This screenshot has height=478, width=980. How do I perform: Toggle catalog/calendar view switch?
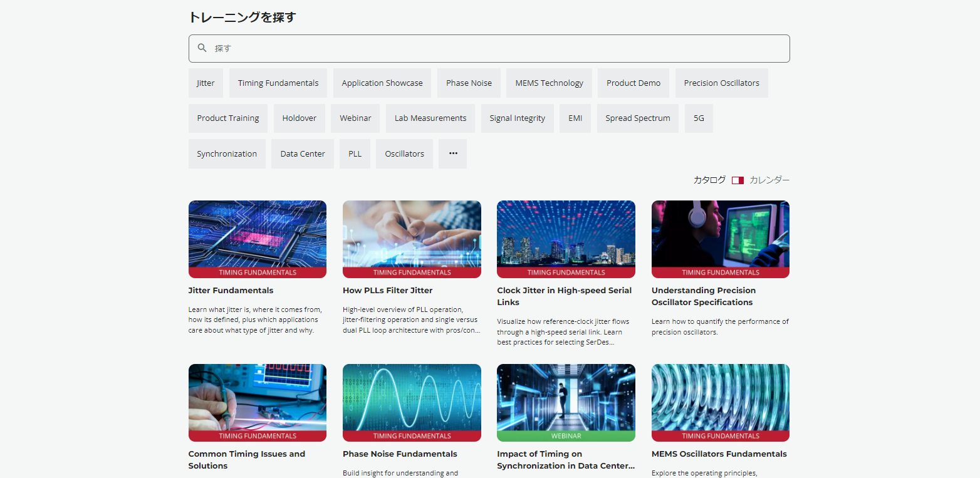(738, 180)
